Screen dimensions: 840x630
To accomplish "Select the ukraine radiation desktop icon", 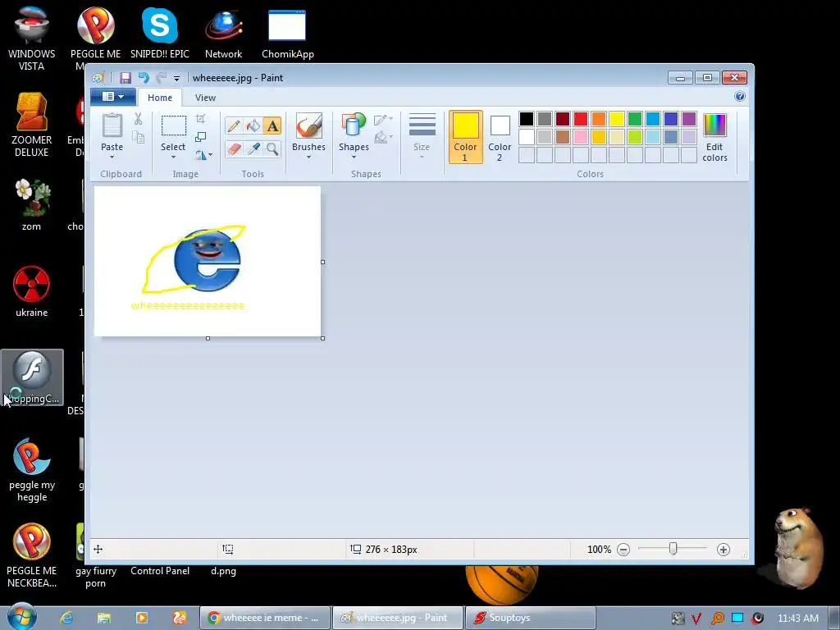I will click(32, 291).
